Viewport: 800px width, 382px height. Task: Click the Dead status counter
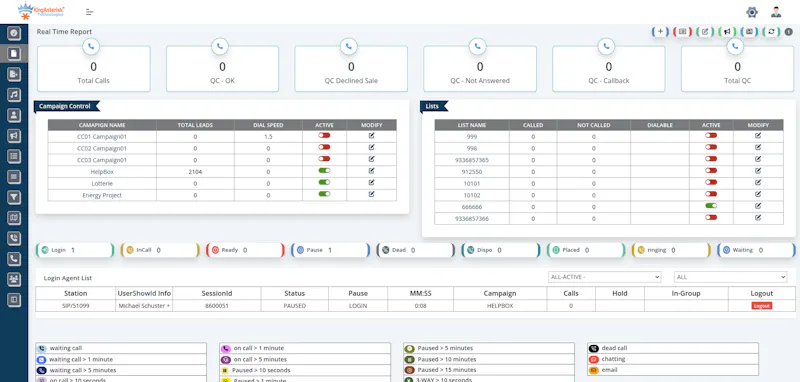point(416,250)
